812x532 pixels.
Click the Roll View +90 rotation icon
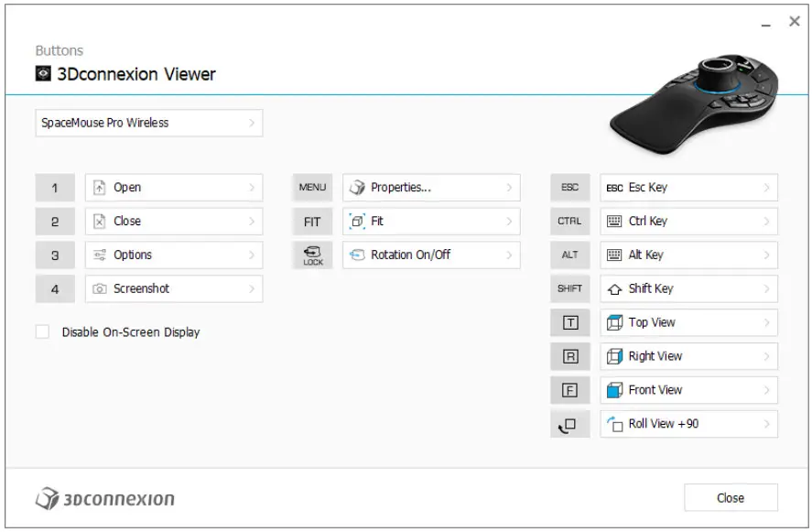(x=616, y=424)
